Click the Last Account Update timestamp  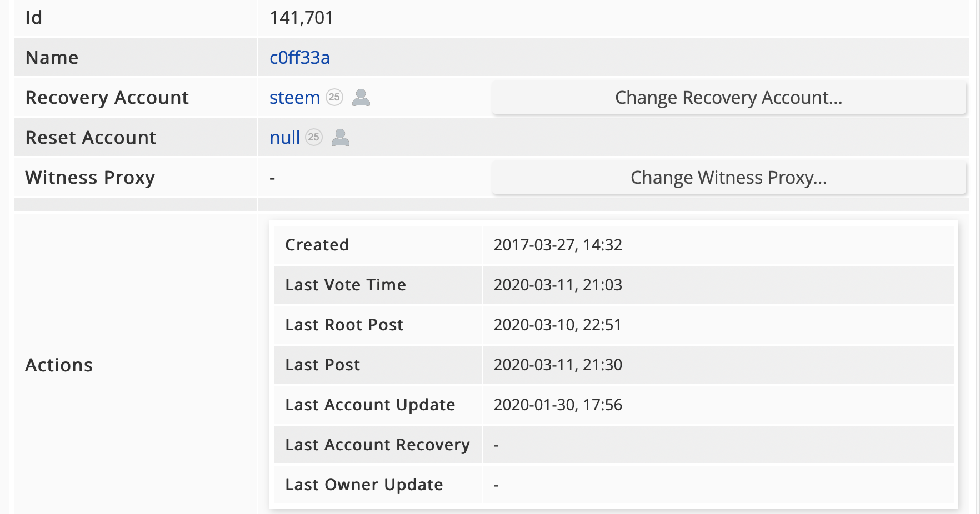(x=557, y=405)
